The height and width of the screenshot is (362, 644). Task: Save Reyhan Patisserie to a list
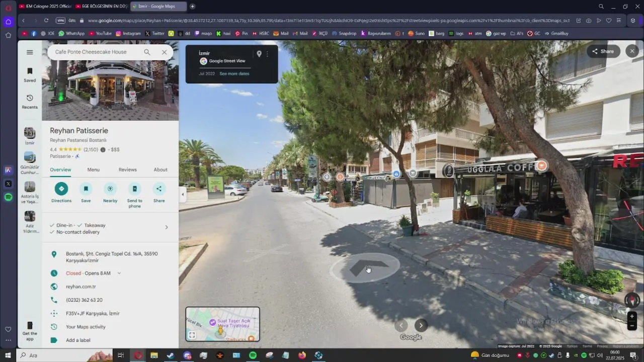86,193
